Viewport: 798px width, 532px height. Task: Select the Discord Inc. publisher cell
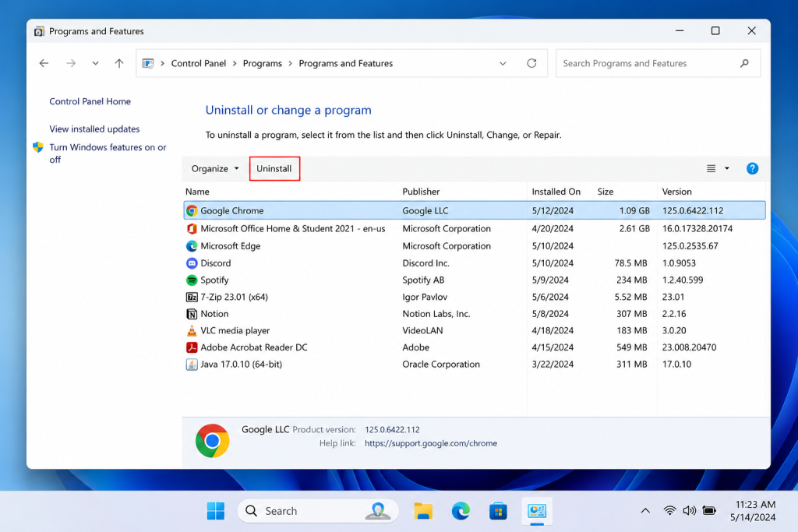(425, 263)
